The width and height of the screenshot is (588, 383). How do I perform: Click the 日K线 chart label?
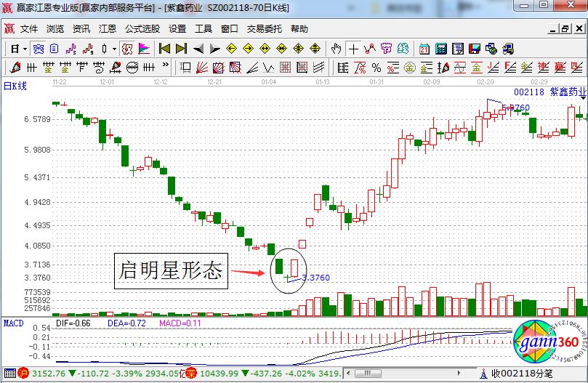[x=15, y=86]
